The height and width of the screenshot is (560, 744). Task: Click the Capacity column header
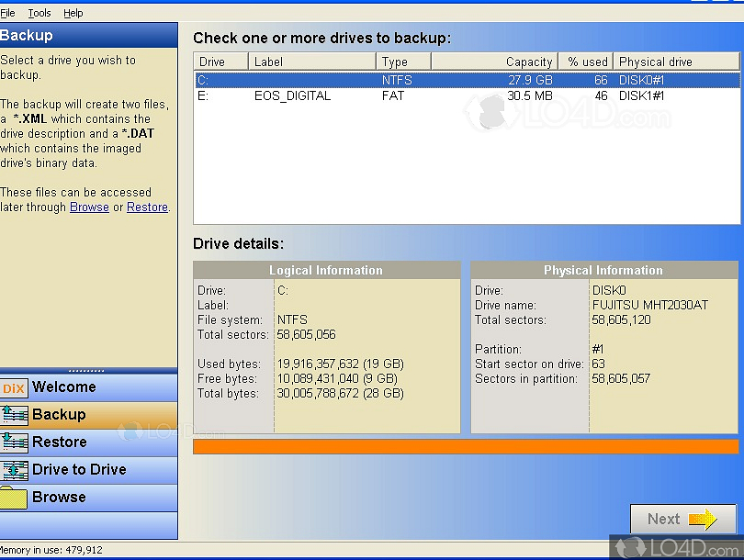click(x=531, y=62)
